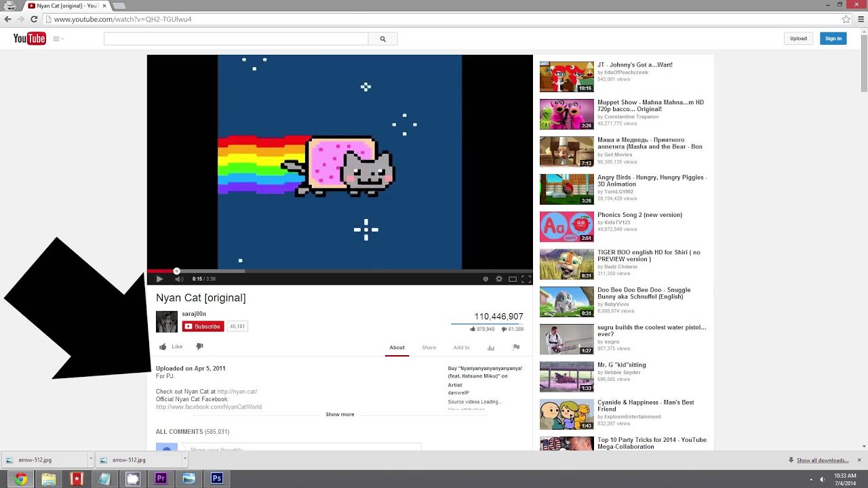Click the Upload button
Screen dimensions: 868x488
[798, 39]
